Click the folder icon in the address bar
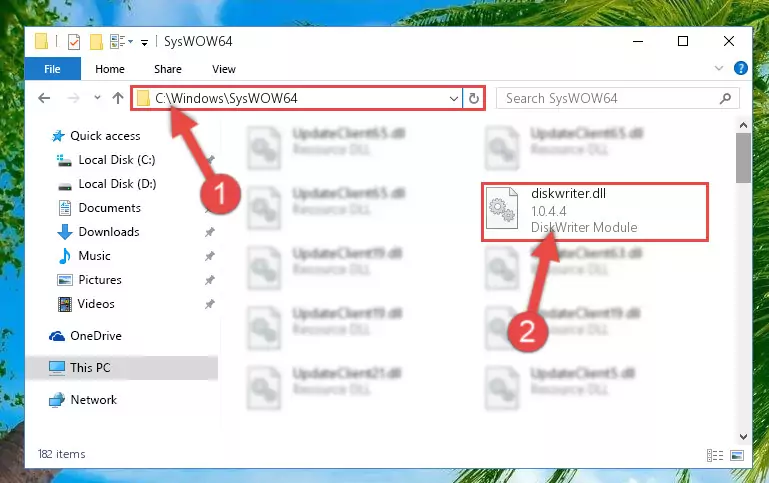 (143, 99)
